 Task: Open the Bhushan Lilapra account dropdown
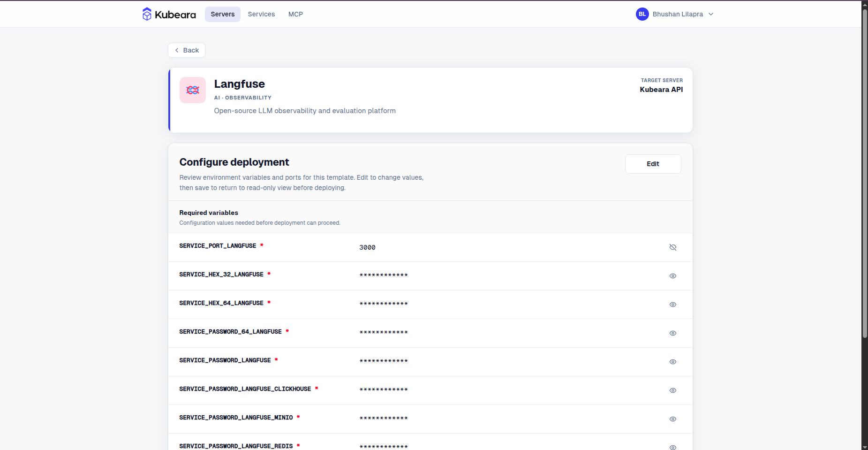[x=675, y=14]
